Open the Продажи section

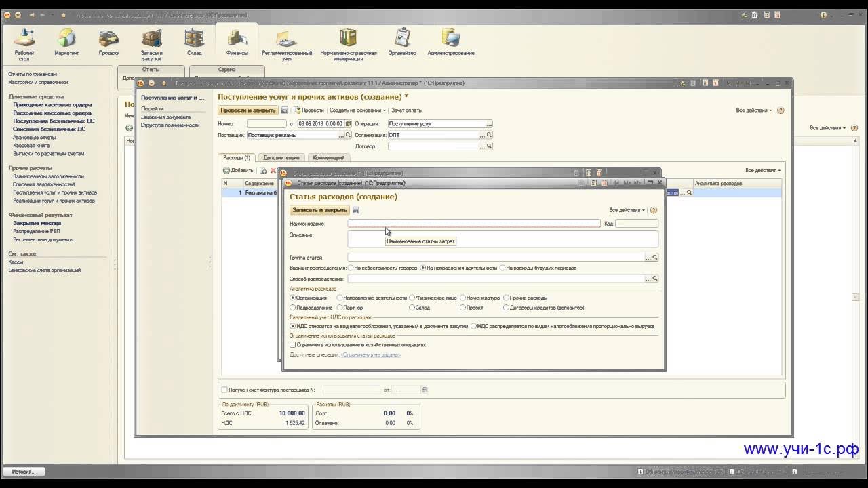click(x=108, y=42)
